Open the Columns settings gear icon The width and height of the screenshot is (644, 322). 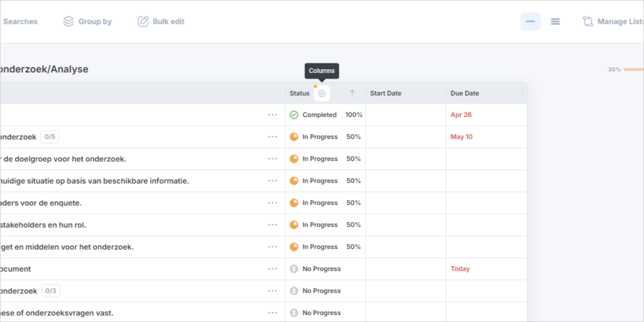tap(322, 93)
